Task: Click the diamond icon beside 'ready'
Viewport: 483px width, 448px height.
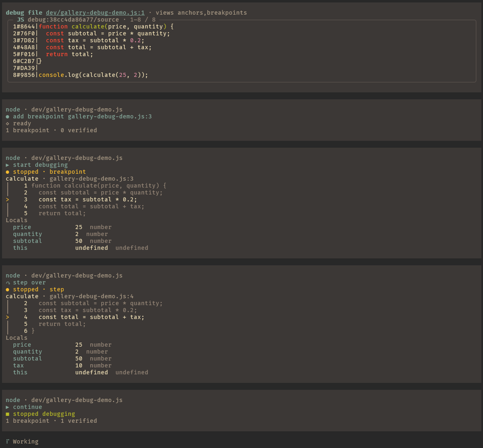Action: (7, 124)
